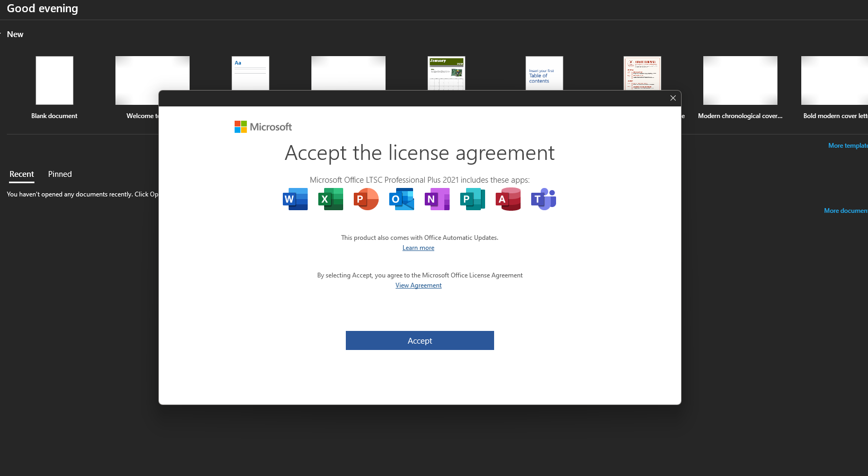Click the Teams app icon
Viewport: 868px width, 476px height.
(543, 199)
